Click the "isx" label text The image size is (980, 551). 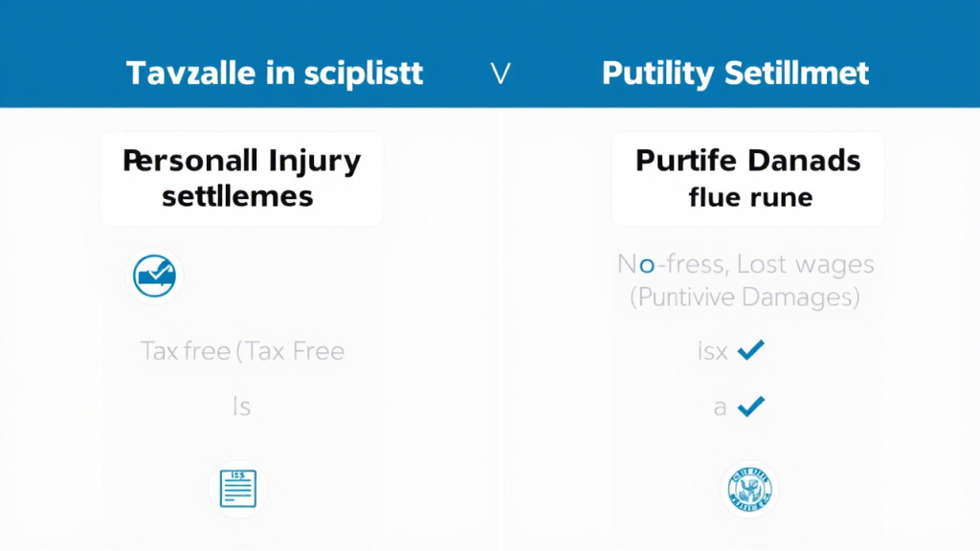pos(713,352)
